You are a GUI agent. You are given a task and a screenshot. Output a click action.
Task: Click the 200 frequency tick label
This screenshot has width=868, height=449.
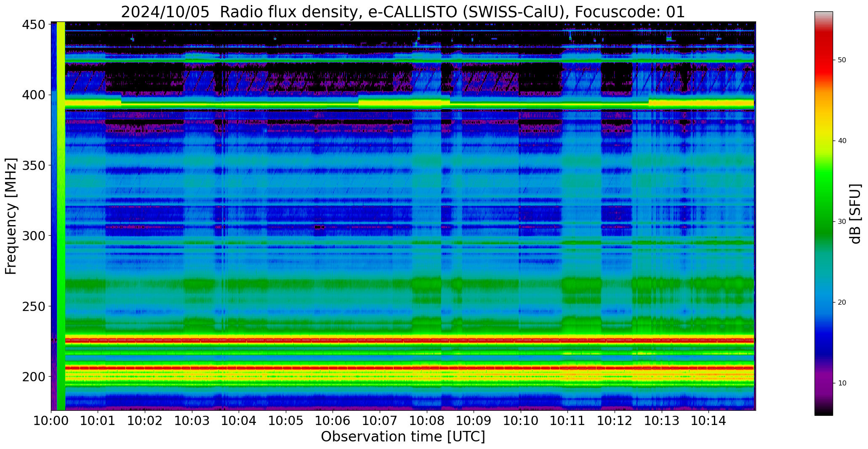click(34, 376)
